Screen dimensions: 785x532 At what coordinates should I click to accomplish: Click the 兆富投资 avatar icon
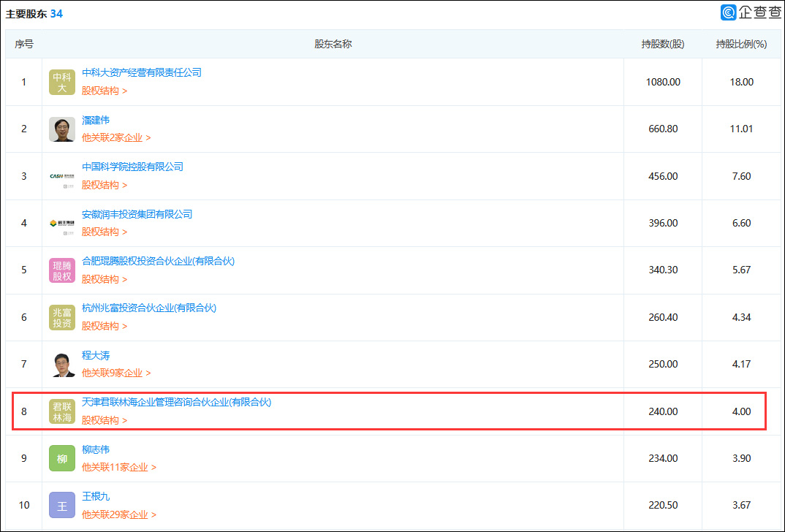click(62, 317)
